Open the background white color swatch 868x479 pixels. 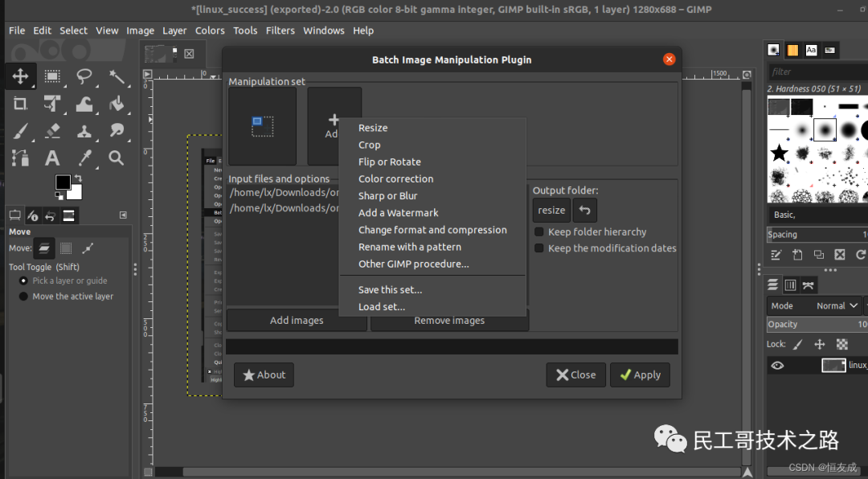point(76,194)
